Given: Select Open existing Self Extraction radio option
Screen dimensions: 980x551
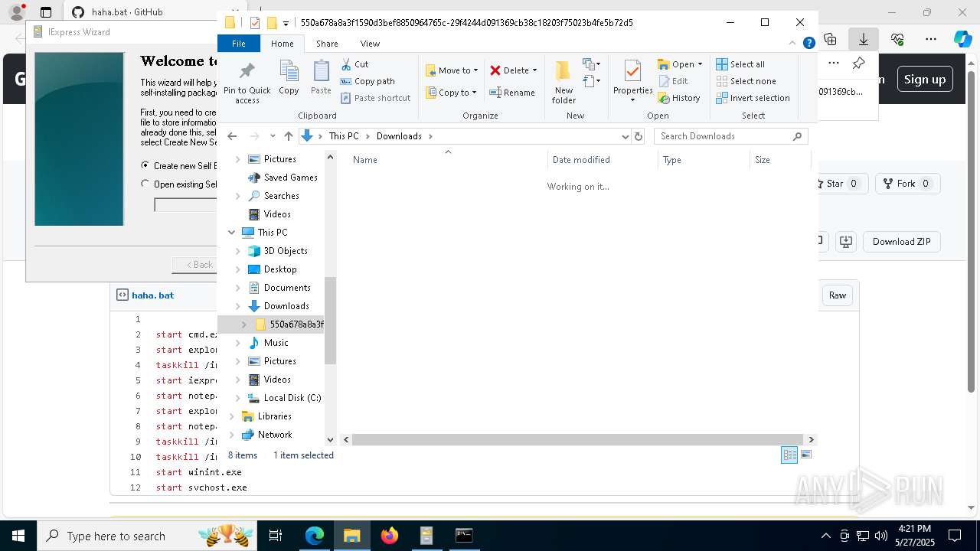Looking at the screenshot, I should (145, 184).
